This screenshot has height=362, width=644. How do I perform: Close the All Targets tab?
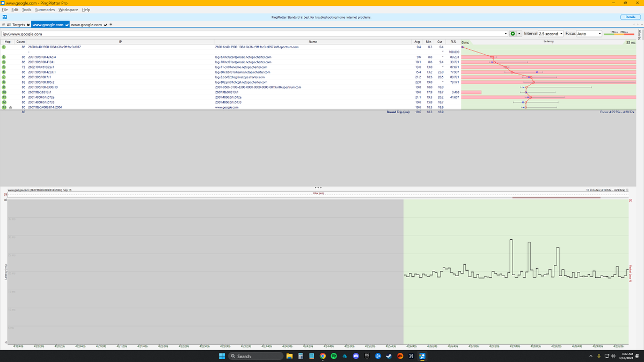coord(28,25)
